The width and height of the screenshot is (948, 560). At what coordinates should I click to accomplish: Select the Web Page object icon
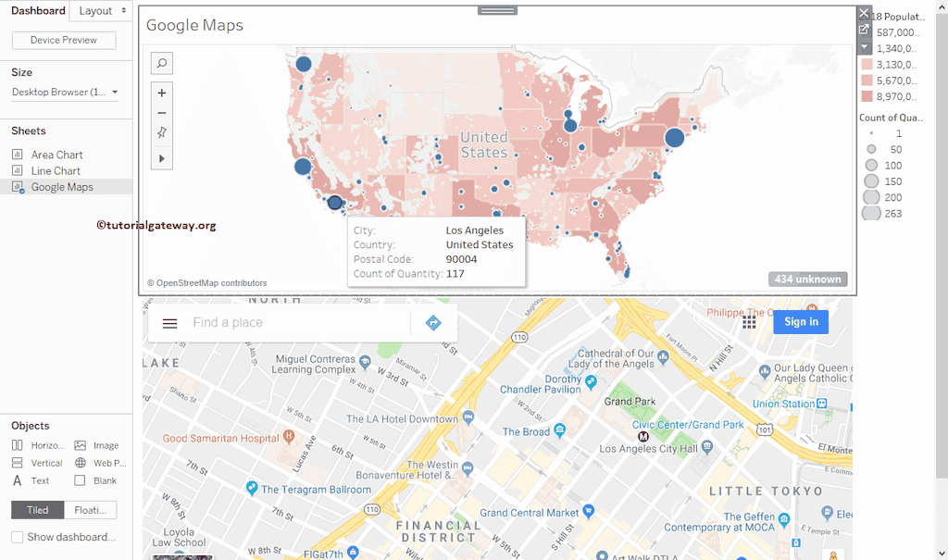tap(81, 463)
